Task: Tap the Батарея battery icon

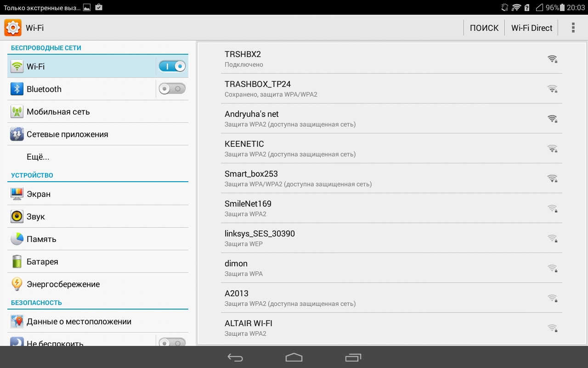Action: (17, 261)
